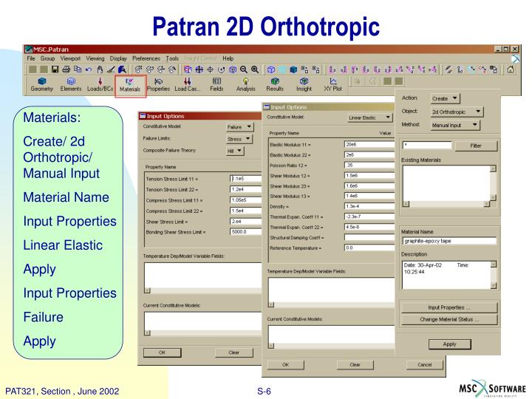Click OK in the Failure Input Options
This screenshot has width=532, height=399.
pos(162,352)
